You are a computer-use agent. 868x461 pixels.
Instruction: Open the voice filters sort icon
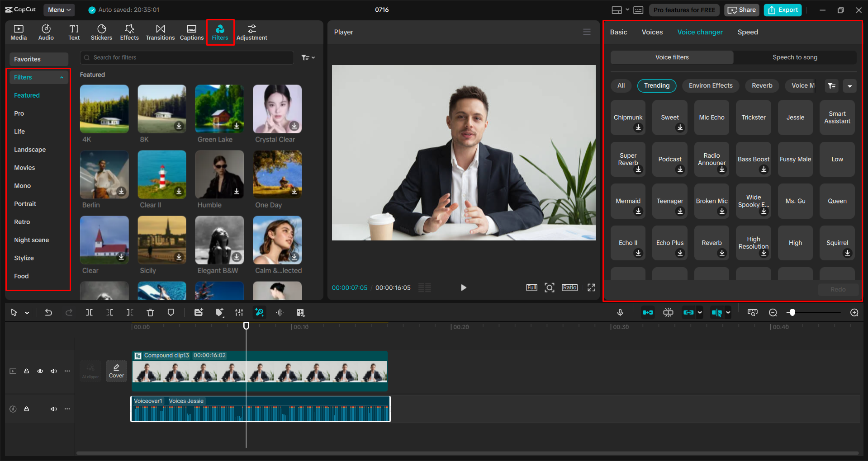(832, 86)
